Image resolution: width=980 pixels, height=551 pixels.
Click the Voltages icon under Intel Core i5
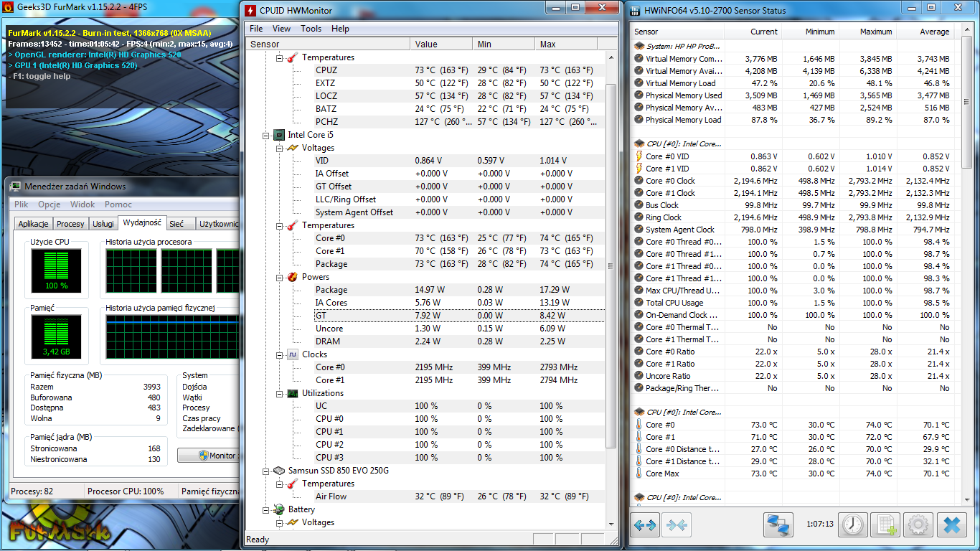click(293, 148)
